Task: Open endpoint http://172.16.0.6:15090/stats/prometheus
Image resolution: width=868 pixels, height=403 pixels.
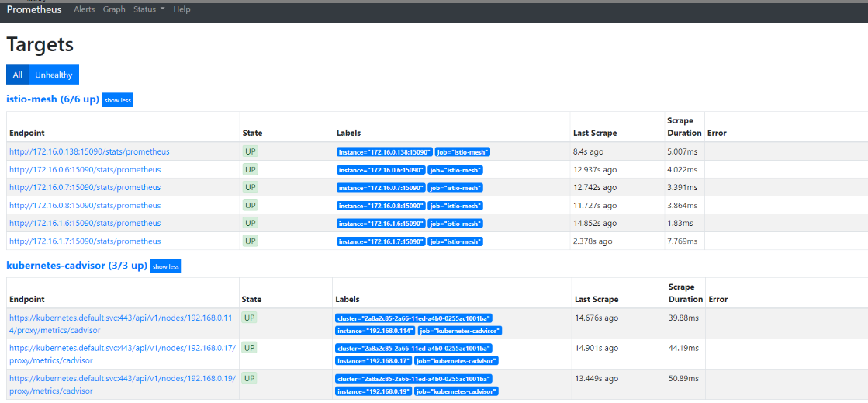Action: [85, 169]
